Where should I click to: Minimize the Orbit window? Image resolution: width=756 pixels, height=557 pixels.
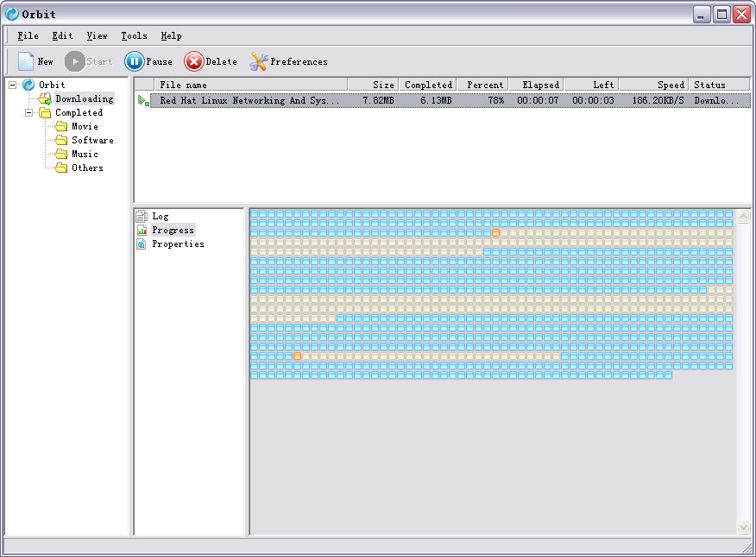702,15
